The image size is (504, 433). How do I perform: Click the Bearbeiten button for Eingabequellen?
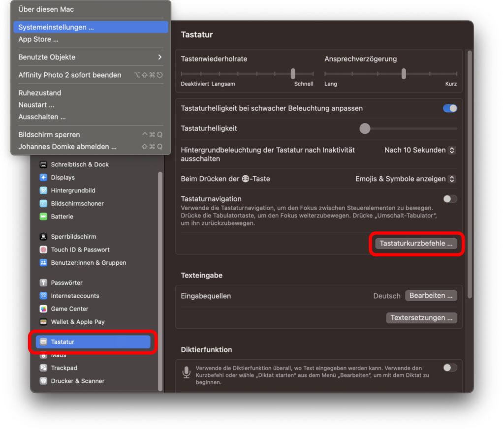(431, 296)
